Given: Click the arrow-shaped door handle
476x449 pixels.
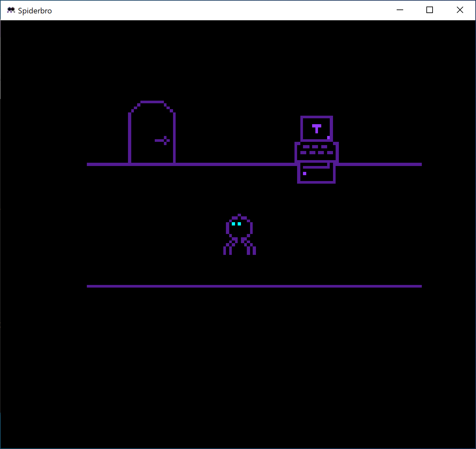Looking at the screenshot, I should (163, 141).
